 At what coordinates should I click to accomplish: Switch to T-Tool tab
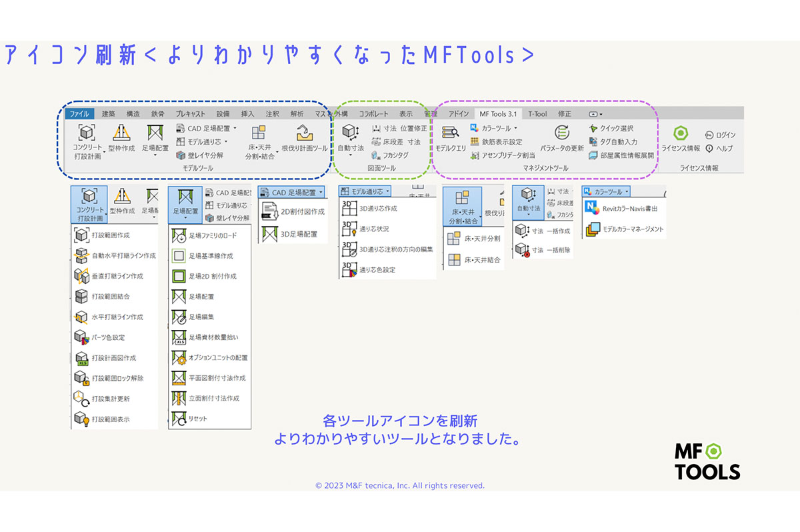coord(537,114)
